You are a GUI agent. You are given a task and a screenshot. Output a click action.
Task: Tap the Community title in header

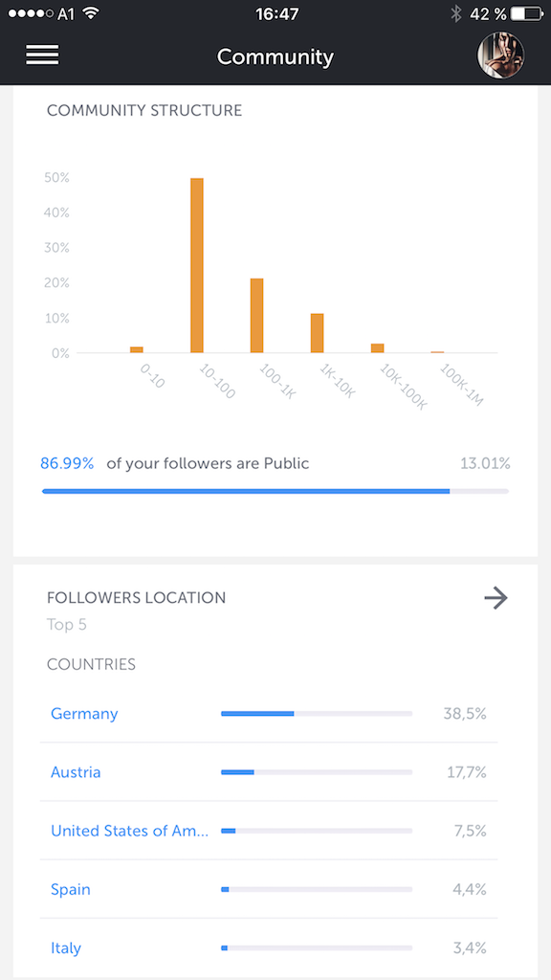point(275,56)
